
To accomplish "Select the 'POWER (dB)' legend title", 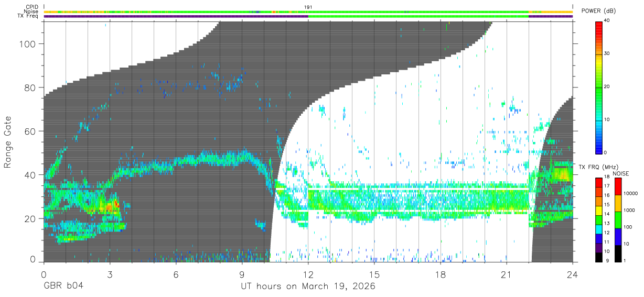I will point(599,10).
